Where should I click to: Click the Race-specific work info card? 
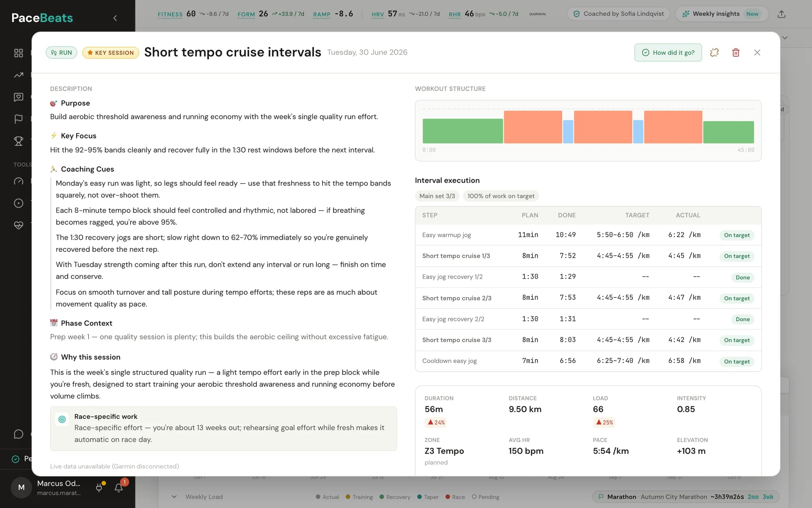pyautogui.click(x=223, y=428)
